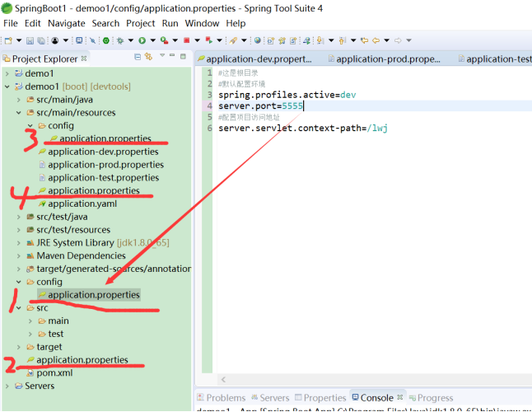This screenshot has width=532, height=412.
Task: Switch to application-dev.properties editor tab
Action: (x=255, y=59)
